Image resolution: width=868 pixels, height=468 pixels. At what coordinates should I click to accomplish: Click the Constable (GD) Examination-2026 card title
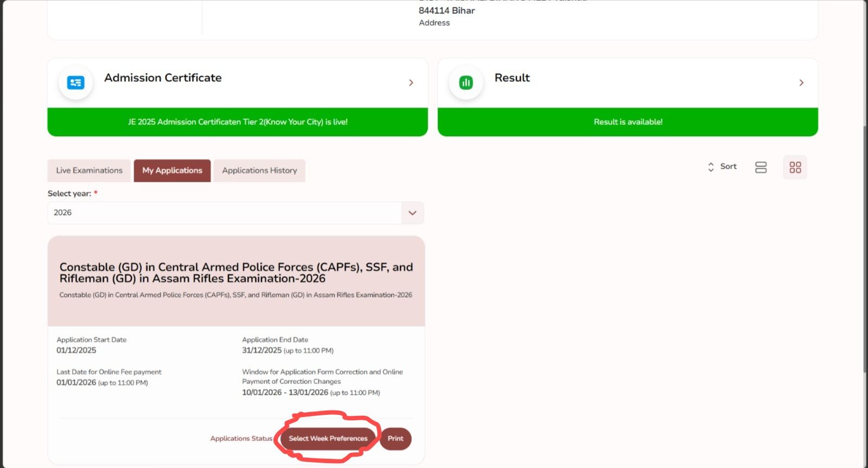click(x=236, y=273)
